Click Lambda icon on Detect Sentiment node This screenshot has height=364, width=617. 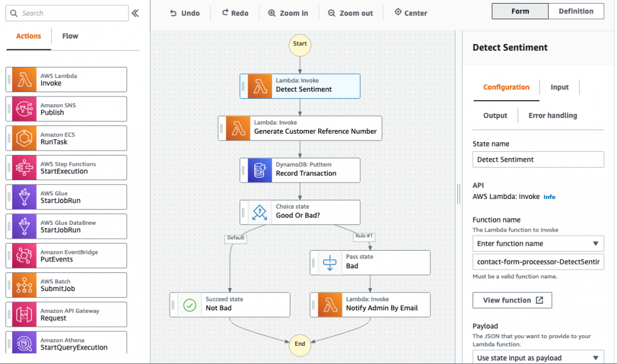click(x=260, y=86)
